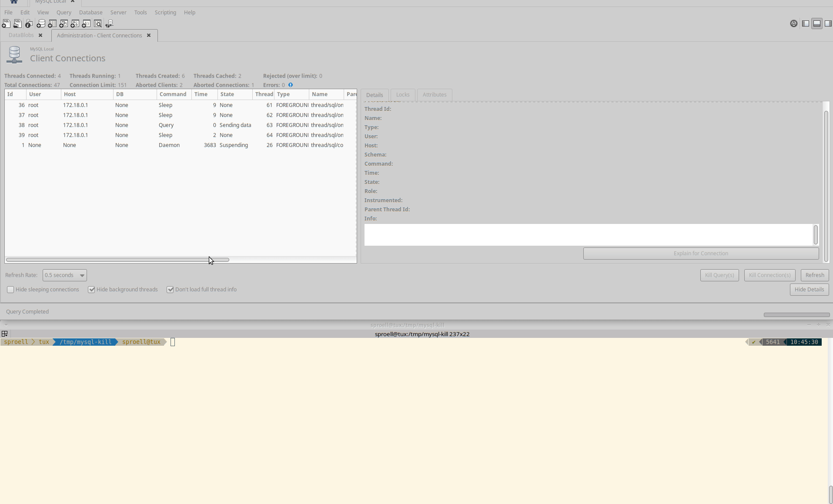Click the blue Errors info icon
Image resolution: width=833 pixels, height=504 pixels.
(291, 85)
